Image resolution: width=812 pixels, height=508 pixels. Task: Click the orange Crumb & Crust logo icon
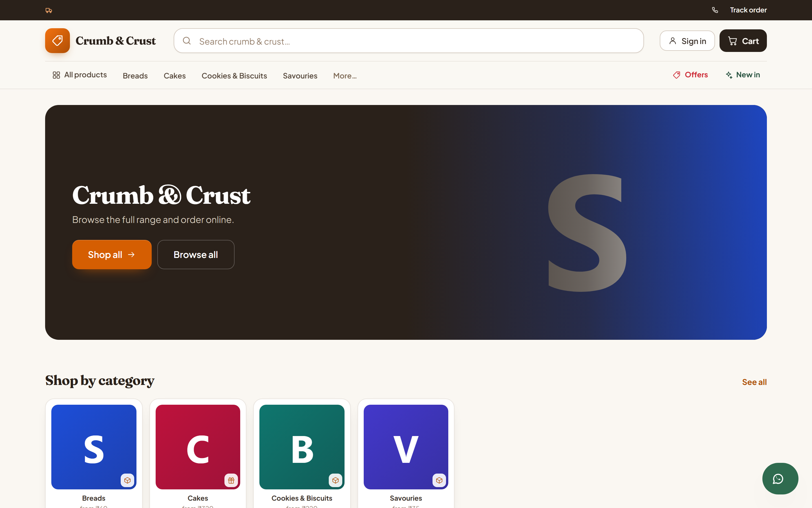(58, 41)
